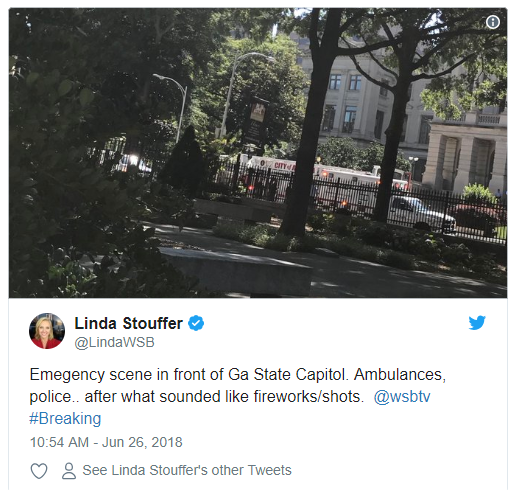This screenshot has height=490, width=518.
Task: Click the Twitter bird logo
Action: (477, 322)
